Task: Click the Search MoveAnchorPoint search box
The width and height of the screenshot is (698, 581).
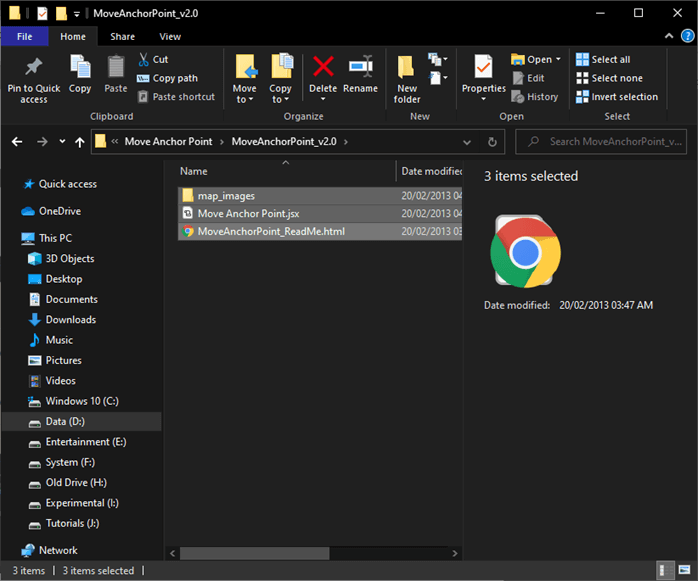Action: [612, 142]
